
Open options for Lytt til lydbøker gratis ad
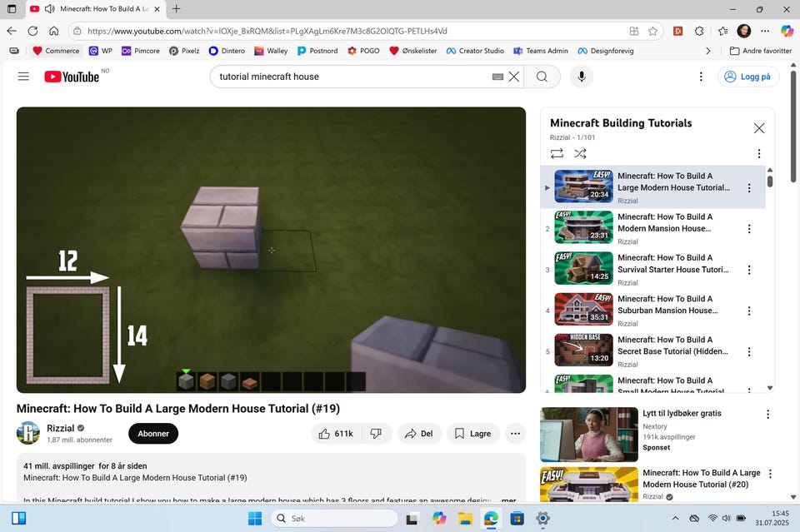tap(767, 415)
